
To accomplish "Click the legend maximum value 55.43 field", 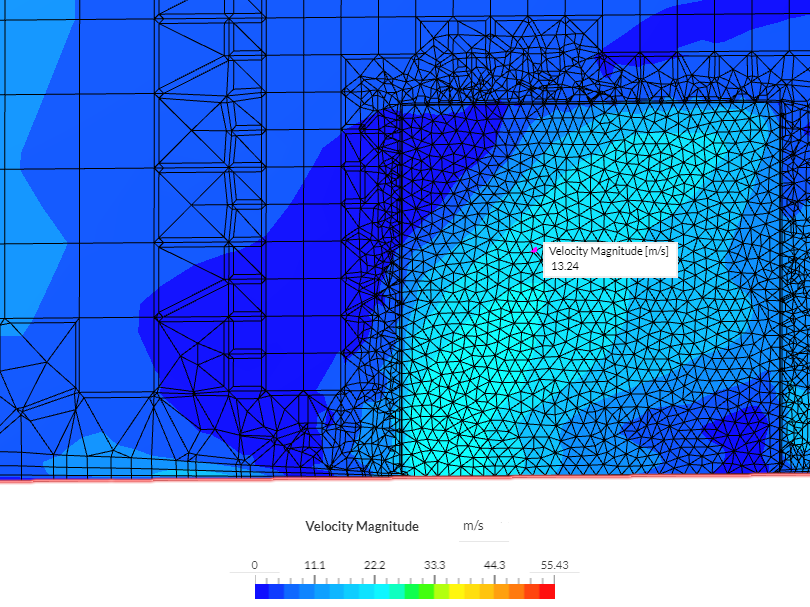I will tap(554, 565).
